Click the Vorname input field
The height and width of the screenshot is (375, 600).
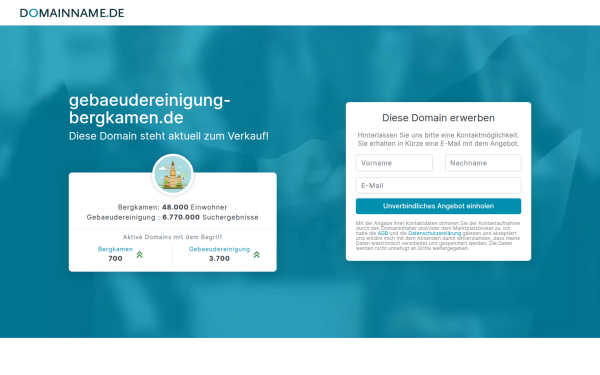[394, 163]
